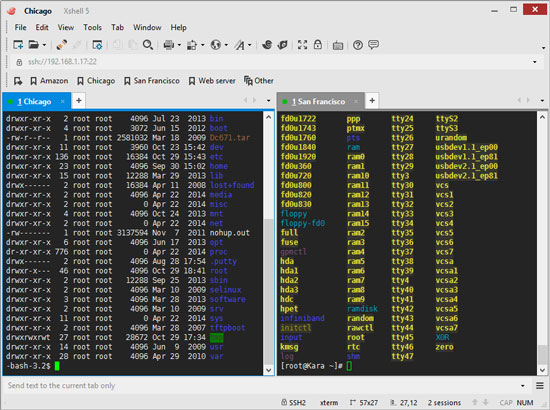Click the Font toolbar icon
Image resolution: width=550 pixels, height=410 pixels.
click(x=240, y=45)
